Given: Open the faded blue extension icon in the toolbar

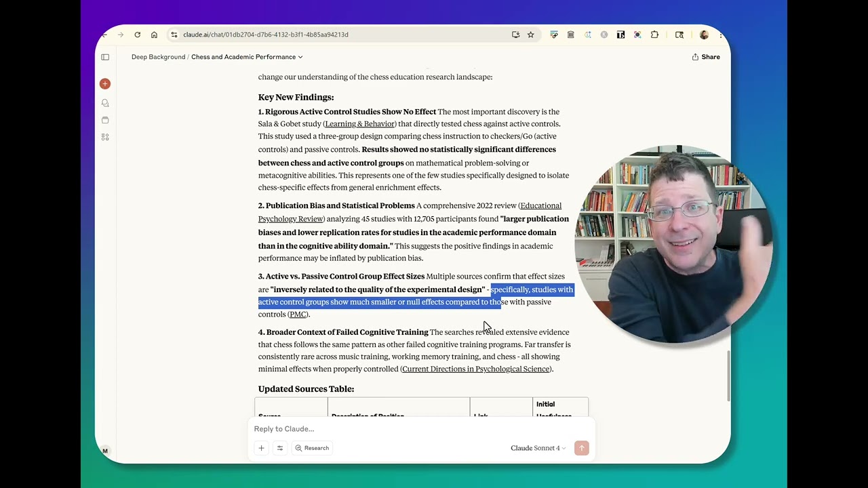Looking at the screenshot, I should pyautogui.click(x=587, y=35).
